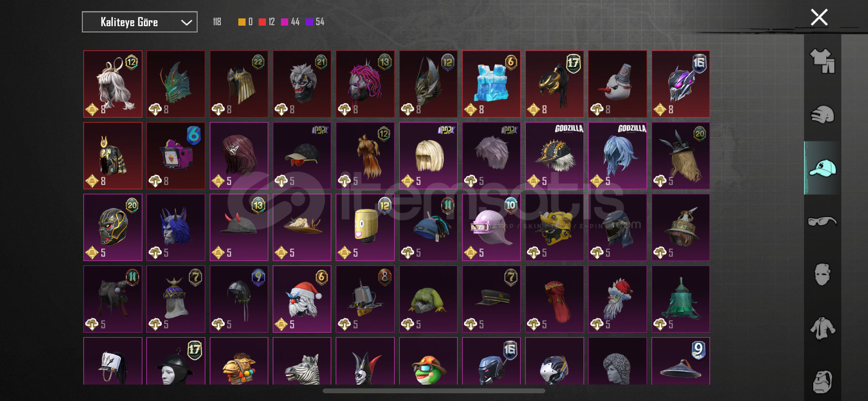This screenshot has width=868, height=401.
Task: Filter by purple quality count 54
Action: [x=315, y=22]
